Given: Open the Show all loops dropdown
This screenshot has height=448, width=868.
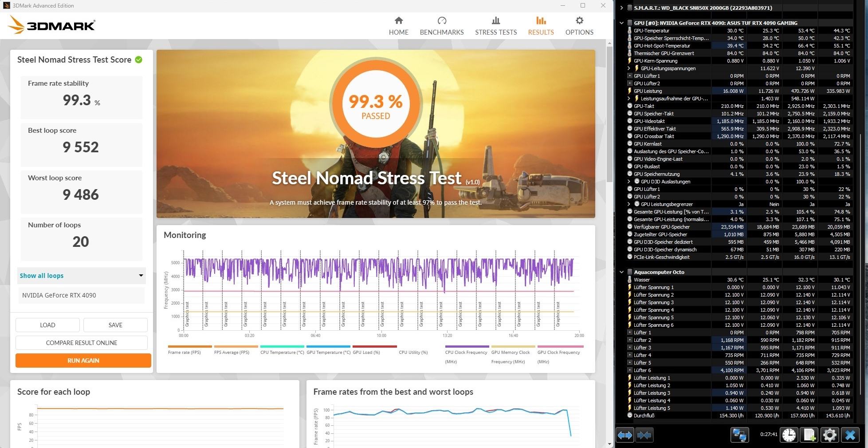Looking at the screenshot, I should [x=82, y=276].
